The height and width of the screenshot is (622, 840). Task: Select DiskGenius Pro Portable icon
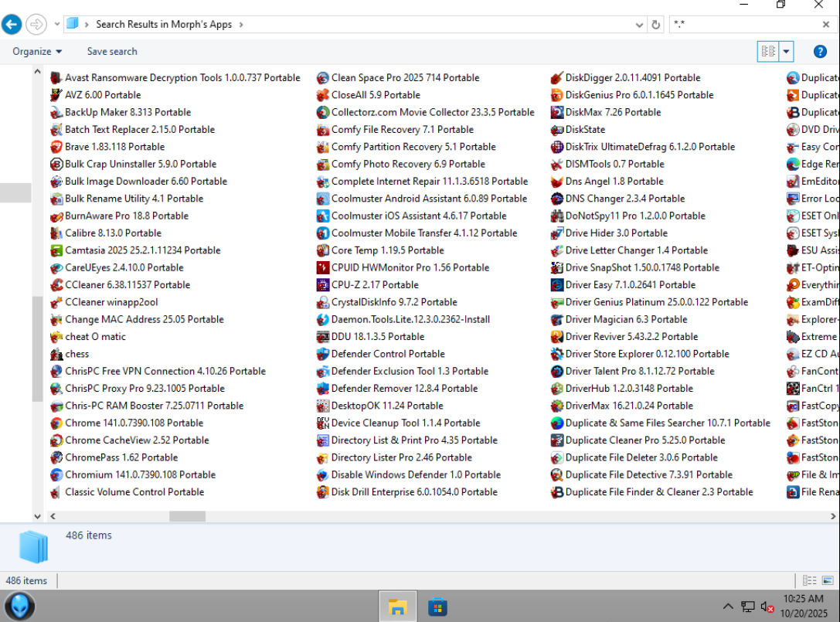point(556,95)
